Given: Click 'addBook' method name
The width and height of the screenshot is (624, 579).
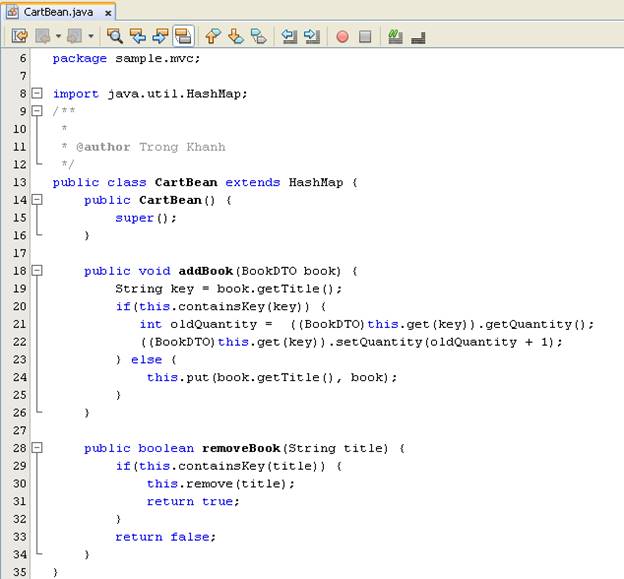Looking at the screenshot, I should (206, 271).
